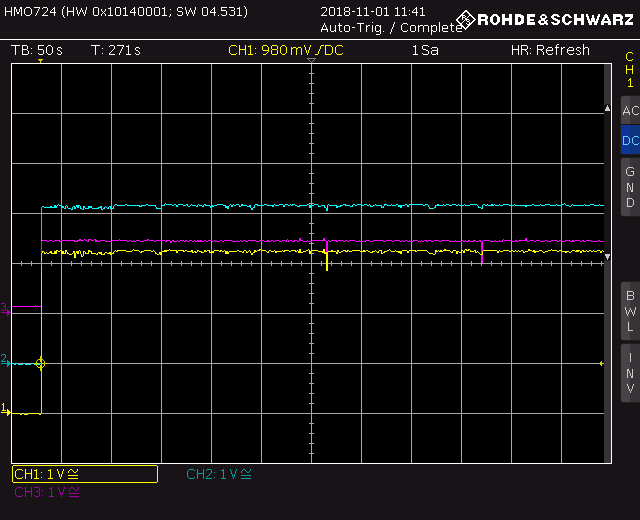This screenshot has width=640, height=520.
Task: Click the center time reference triangle at top
Action: point(311,60)
